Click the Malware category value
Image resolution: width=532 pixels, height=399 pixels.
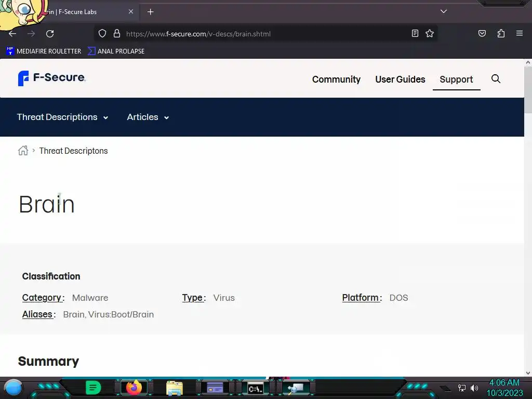[x=90, y=298]
